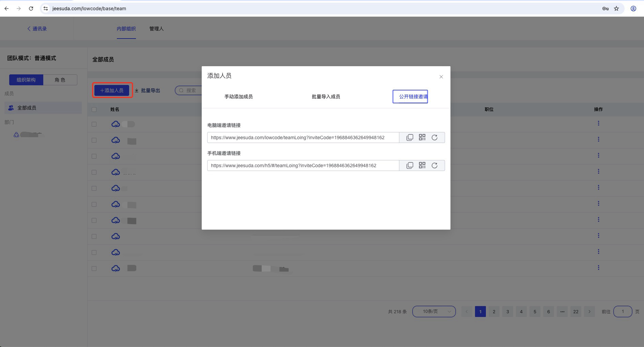Click the 批量导出 button

[x=148, y=90]
